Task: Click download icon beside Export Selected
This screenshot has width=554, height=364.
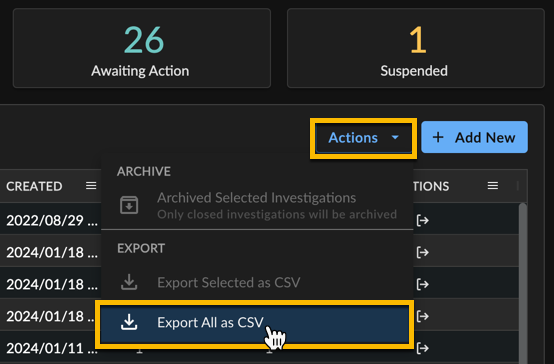Action: point(129,282)
